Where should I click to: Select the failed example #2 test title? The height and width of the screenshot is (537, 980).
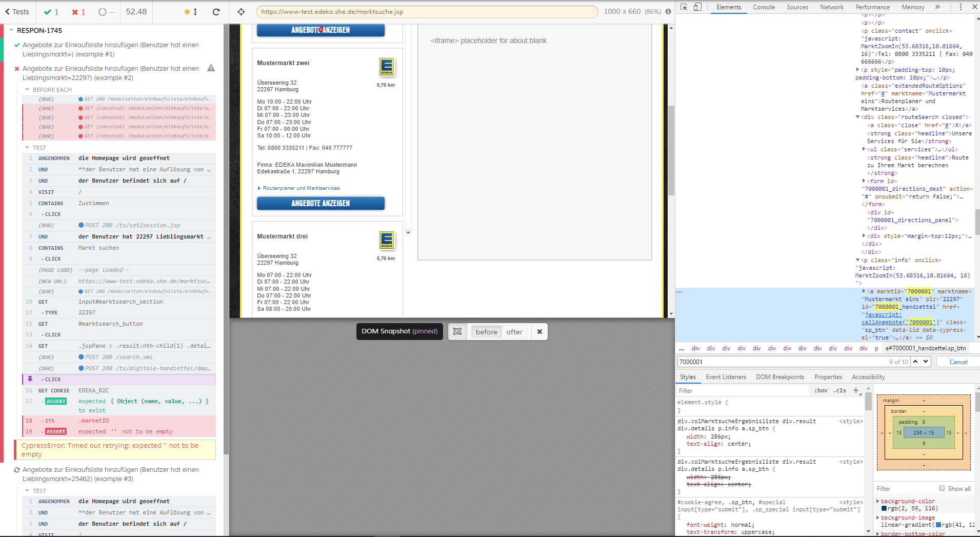(x=111, y=73)
